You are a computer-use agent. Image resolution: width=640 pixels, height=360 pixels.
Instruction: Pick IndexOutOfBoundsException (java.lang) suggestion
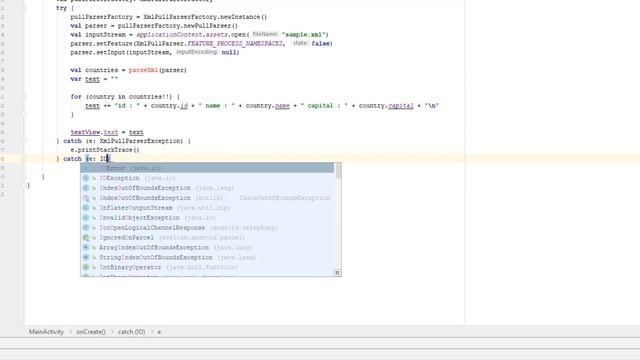click(207, 188)
